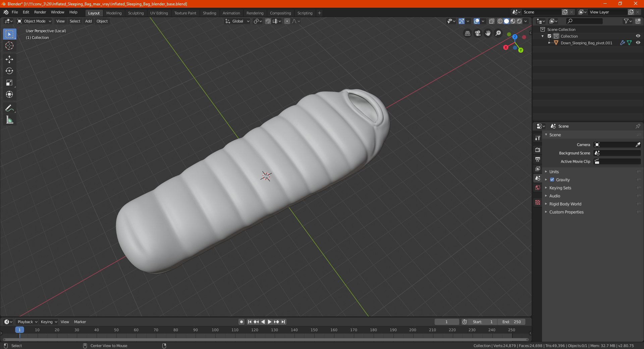Screen dimensions: 644x349
Task: Toggle viewport overlays button
Action: click(477, 21)
